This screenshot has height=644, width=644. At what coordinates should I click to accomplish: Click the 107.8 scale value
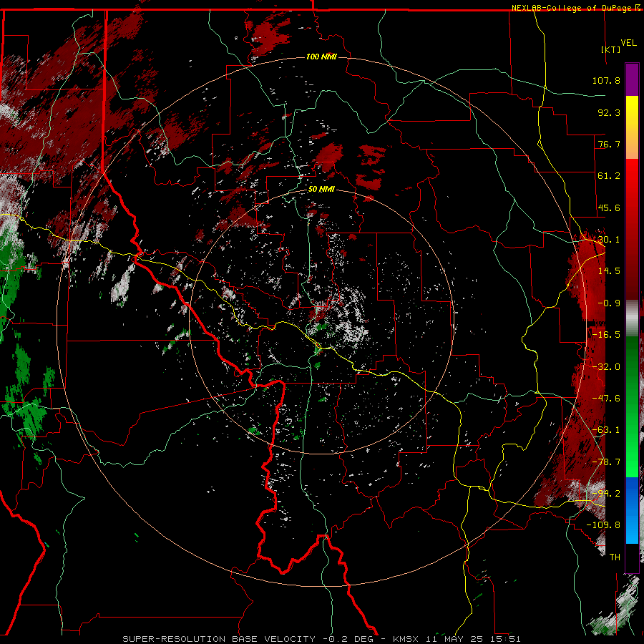(606, 80)
